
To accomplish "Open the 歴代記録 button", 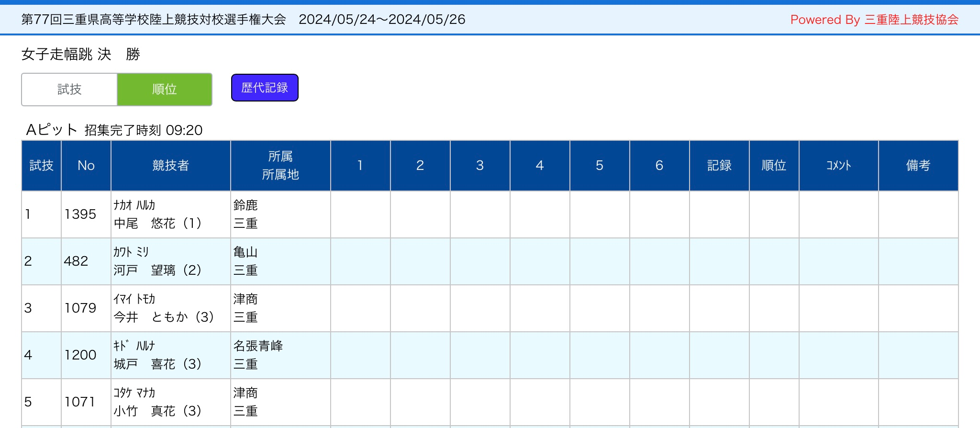I will [265, 88].
